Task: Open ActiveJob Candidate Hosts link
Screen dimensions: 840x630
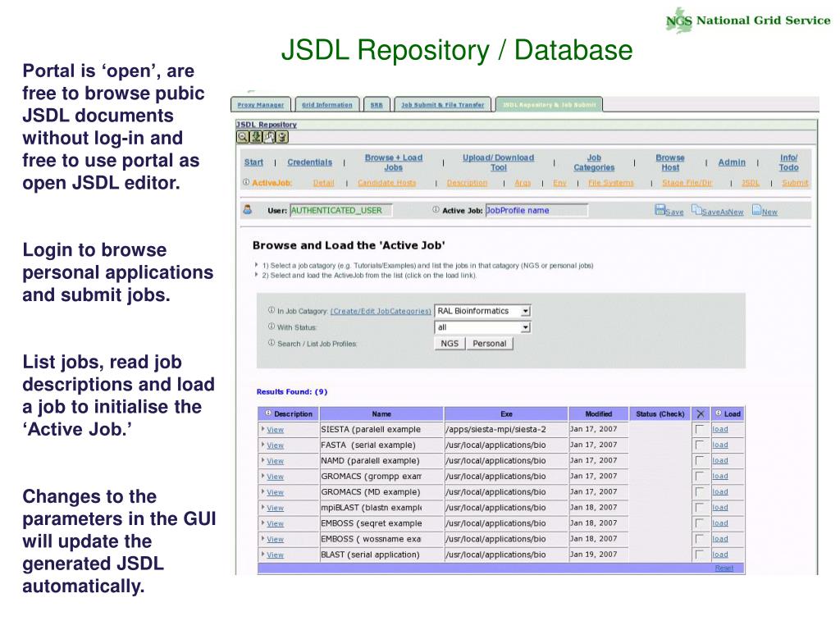Action: pos(387,183)
